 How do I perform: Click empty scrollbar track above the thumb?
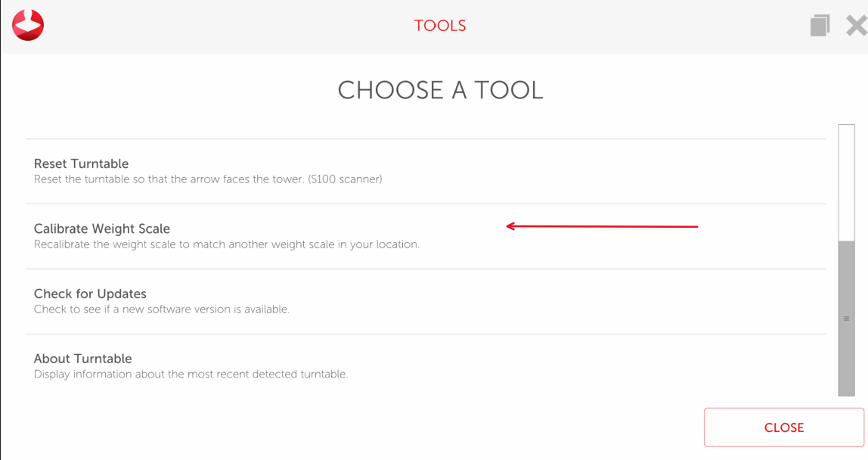coord(846,182)
